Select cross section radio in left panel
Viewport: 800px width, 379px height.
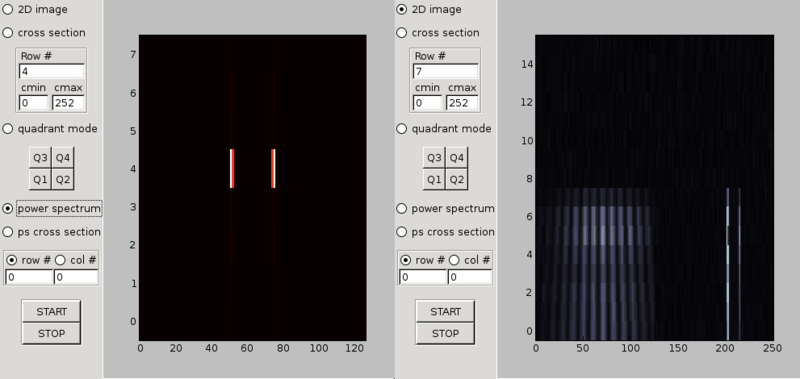[8, 33]
